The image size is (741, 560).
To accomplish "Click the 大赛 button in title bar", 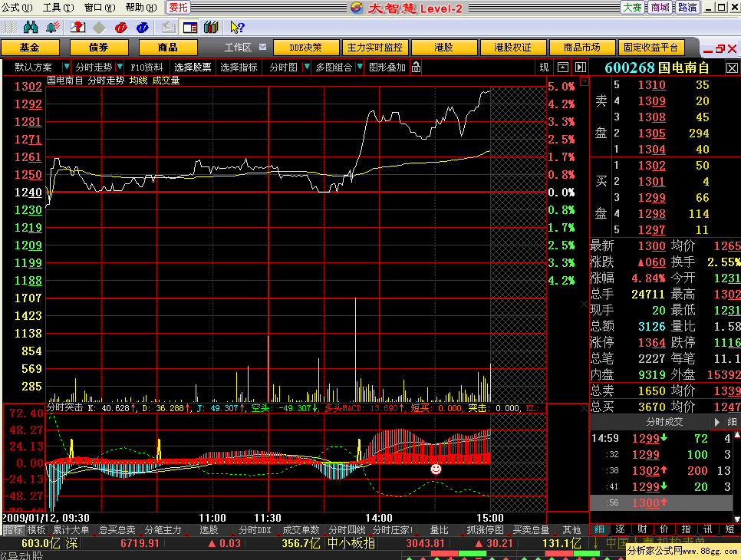I will (632, 8).
